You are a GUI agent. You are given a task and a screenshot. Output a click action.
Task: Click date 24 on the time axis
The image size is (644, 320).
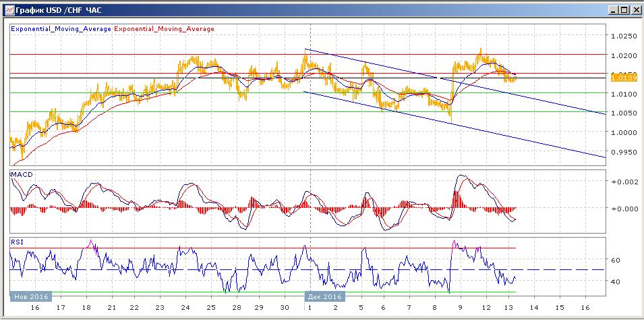(x=185, y=307)
